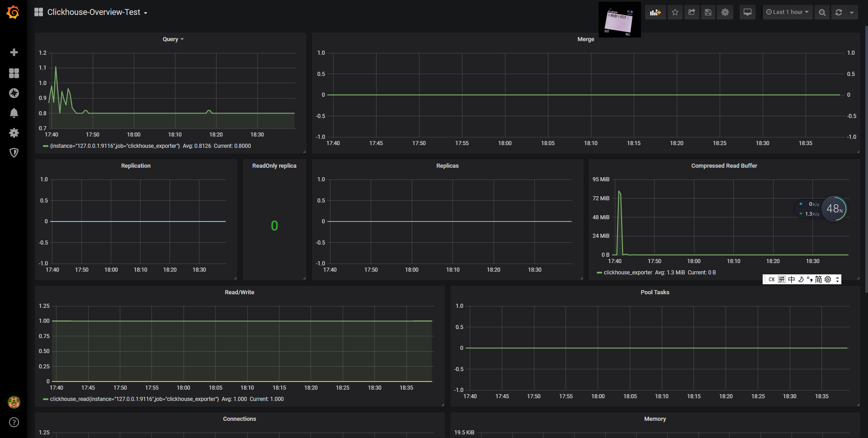Cycle view mode with monitor icon

[748, 12]
